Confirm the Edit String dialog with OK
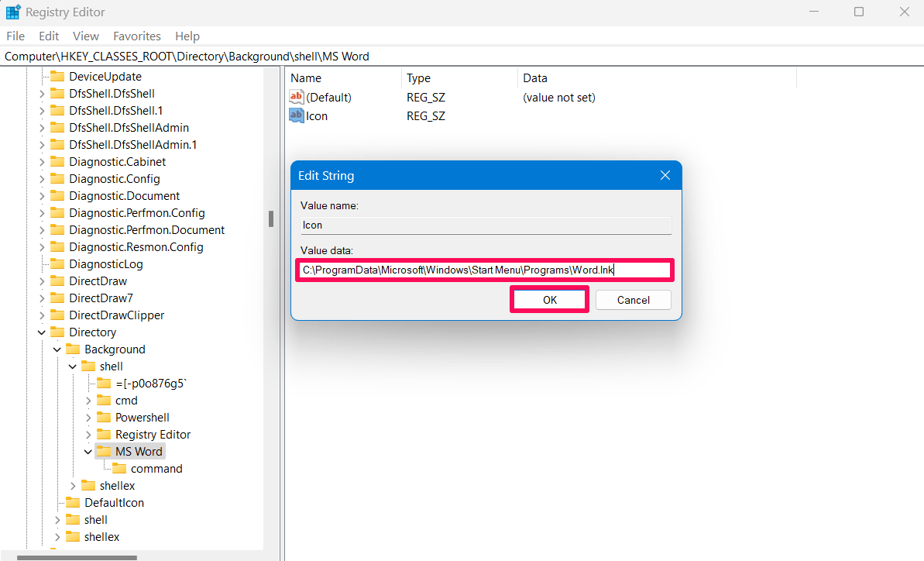Image resolution: width=924 pixels, height=561 pixels. click(549, 299)
